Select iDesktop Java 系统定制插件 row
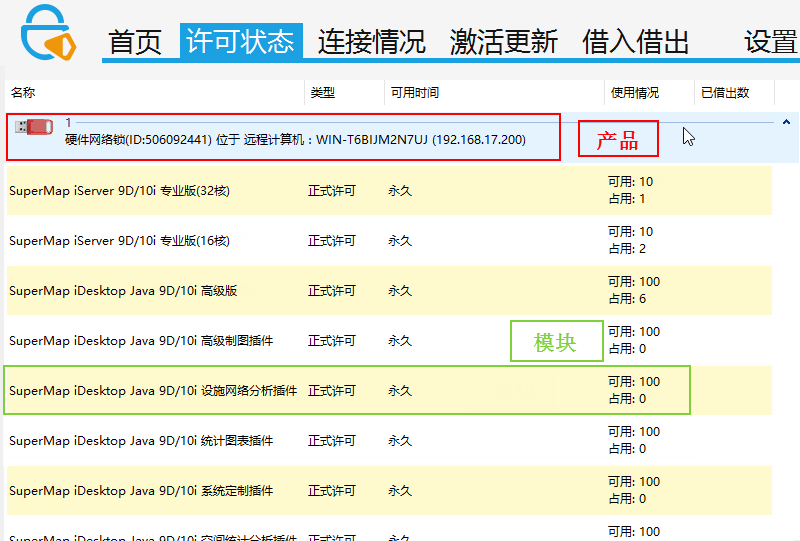 (389, 490)
